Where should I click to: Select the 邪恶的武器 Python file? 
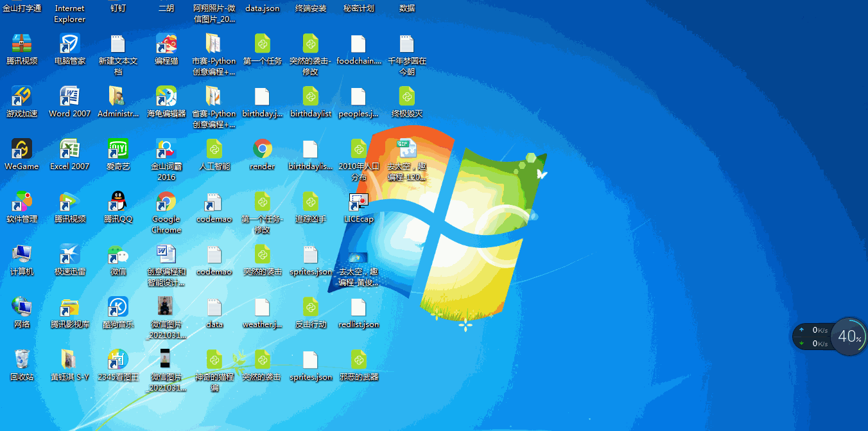click(359, 360)
